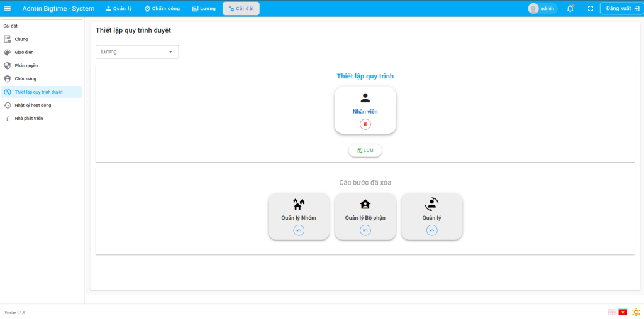Restore the Quản lý Bộ phận step
This screenshot has width=644, height=319.
click(365, 230)
